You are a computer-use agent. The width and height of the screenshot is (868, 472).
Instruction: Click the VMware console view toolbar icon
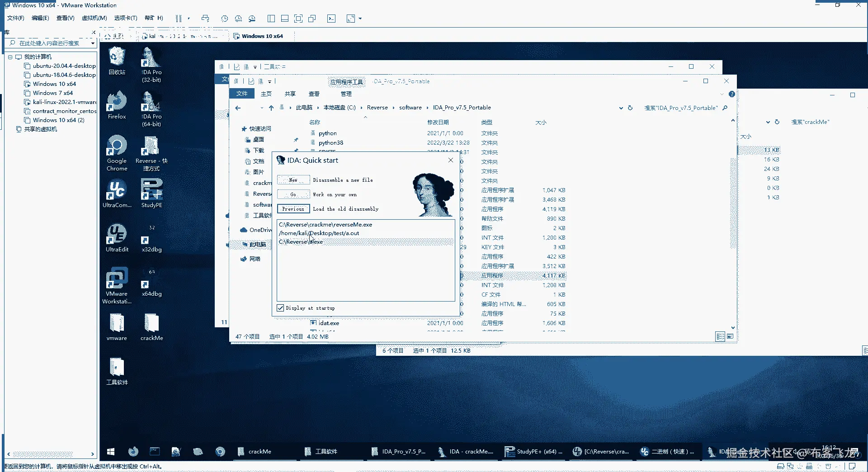click(331, 19)
